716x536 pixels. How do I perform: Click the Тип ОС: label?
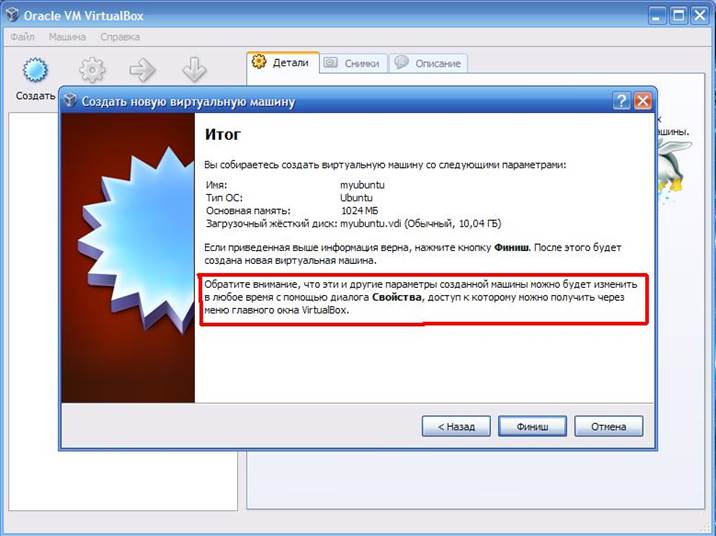point(224,198)
